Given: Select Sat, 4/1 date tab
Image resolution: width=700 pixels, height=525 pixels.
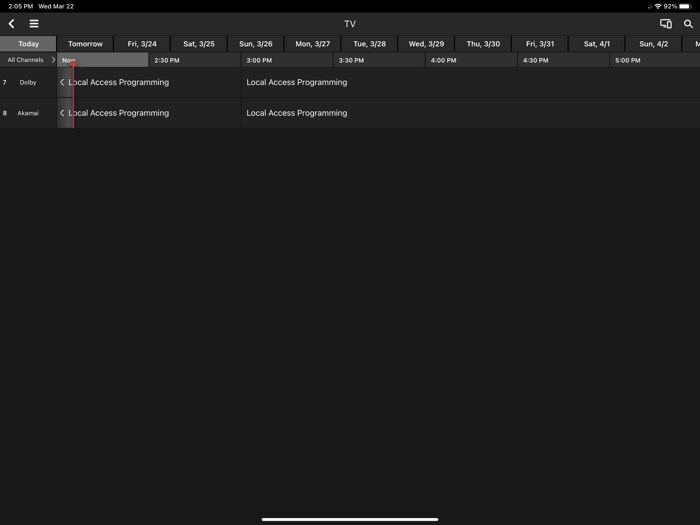Looking at the screenshot, I should [x=596, y=44].
